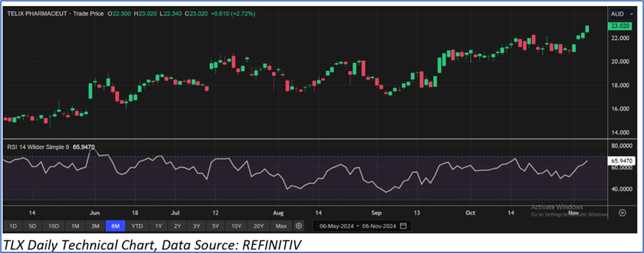Click the 14.000 price axis label
Image resolution: width=644 pixels, height=253 pixels.
621,132
